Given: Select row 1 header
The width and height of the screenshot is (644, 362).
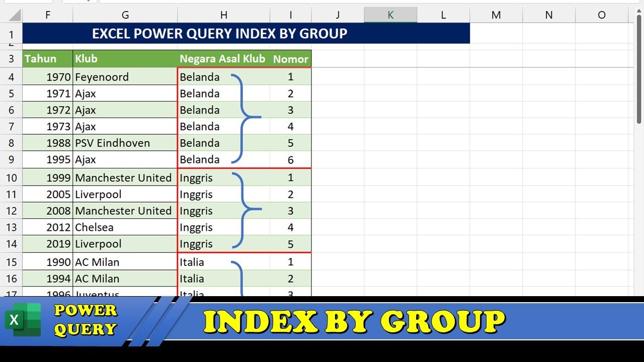Looking at the screenshot, I should tap(11, 34).
